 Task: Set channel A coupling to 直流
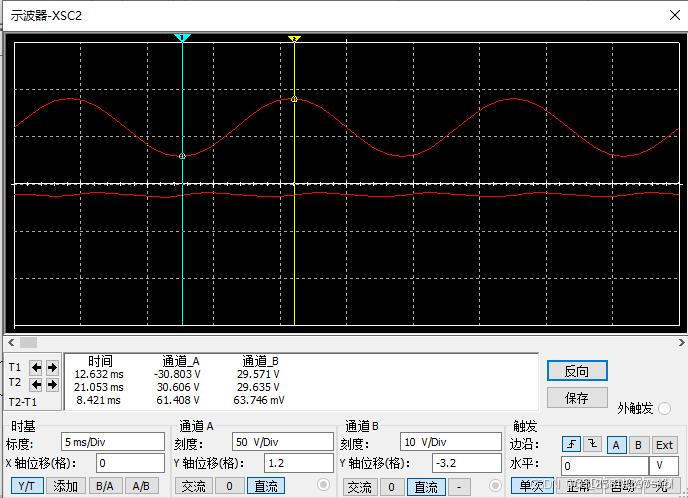tap(266, 486)
